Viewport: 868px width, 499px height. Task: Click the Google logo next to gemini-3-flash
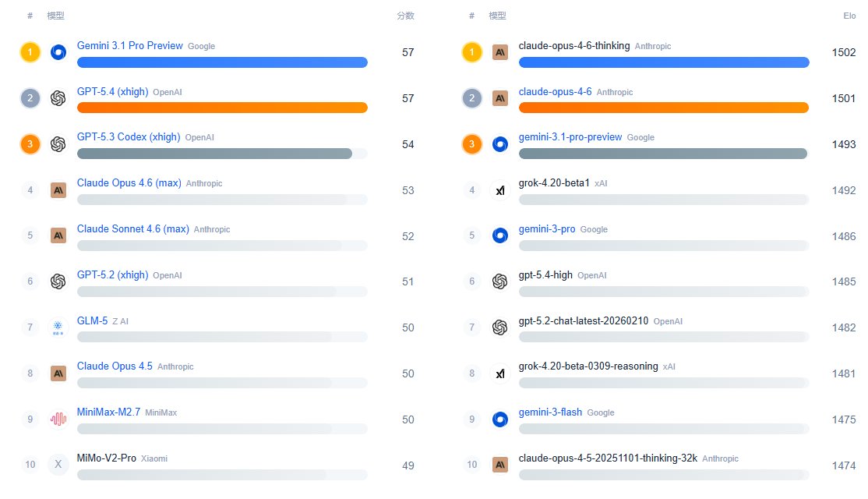500,419
